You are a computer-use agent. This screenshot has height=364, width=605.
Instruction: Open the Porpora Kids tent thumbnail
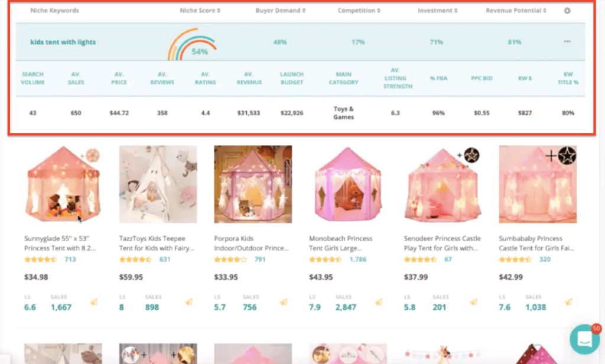point(253,184)
